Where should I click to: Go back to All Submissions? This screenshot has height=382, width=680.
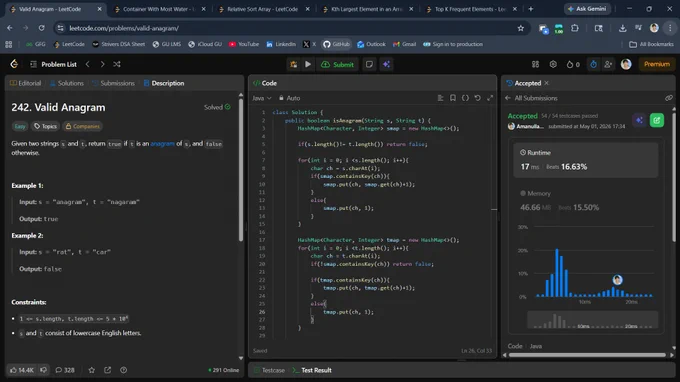[531, 98]
